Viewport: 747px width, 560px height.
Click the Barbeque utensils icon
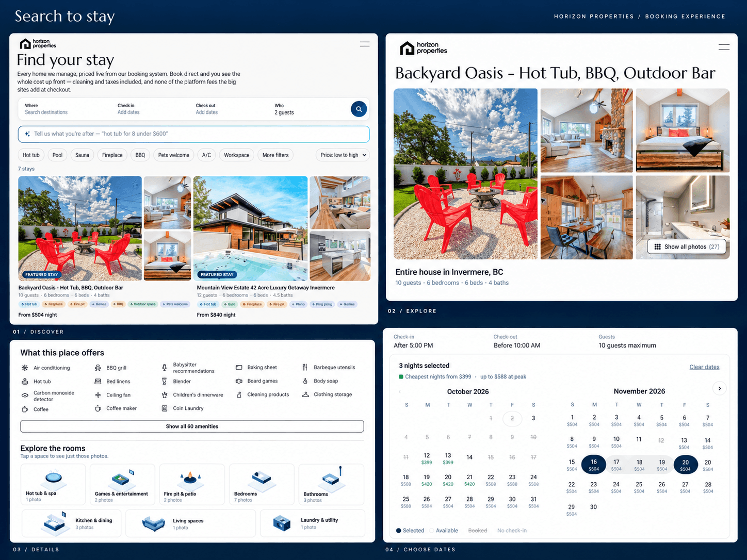click(305, 368)
